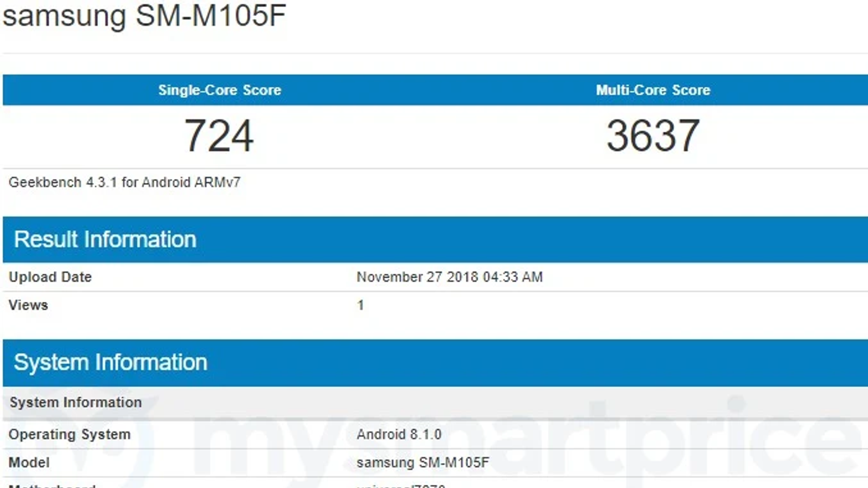
Task: Select "samsung SM-M105F" in the Model row
Action: click(x=423, y=463)
